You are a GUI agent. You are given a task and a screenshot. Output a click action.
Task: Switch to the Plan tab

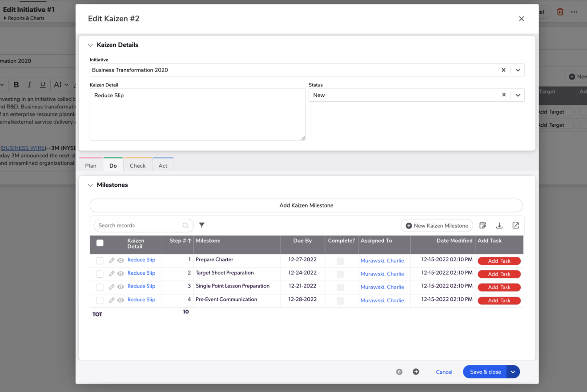[x=91, y=165]
